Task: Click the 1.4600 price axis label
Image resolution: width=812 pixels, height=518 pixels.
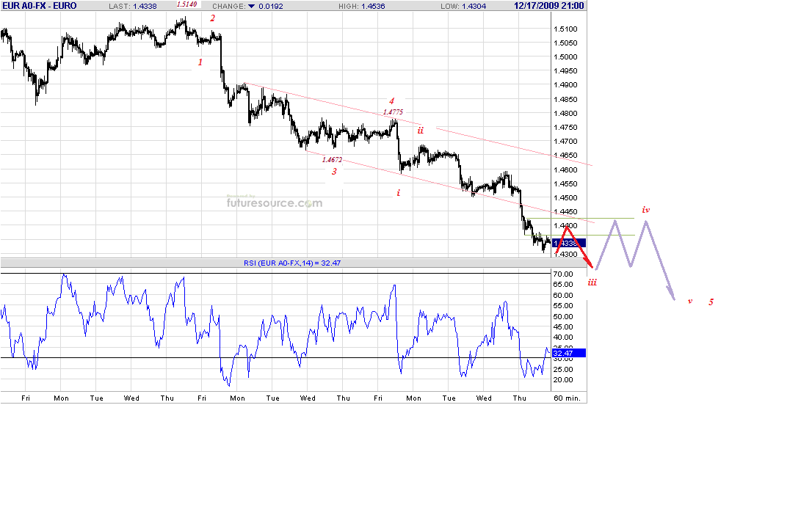Action: tap(565, 169)
